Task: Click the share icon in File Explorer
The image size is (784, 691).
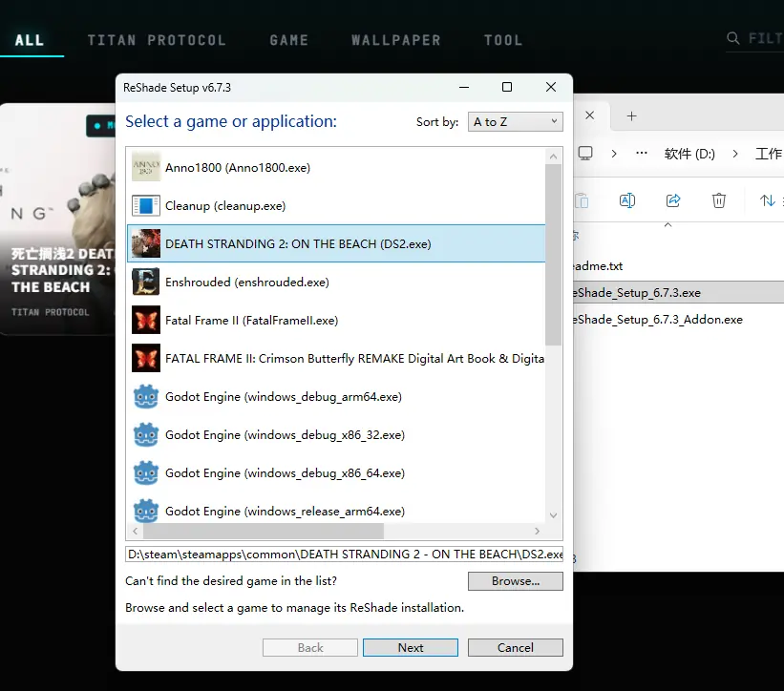Action: coord(673,200)
